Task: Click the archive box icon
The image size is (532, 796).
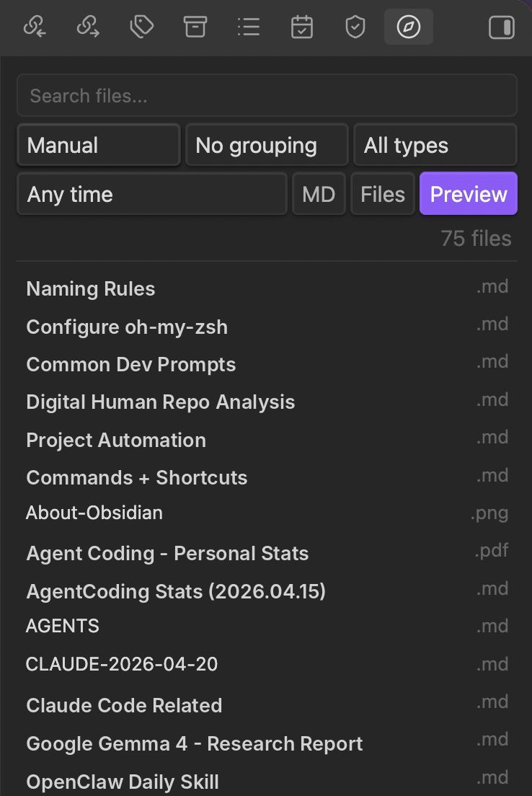Action: (x=195, y=27)
